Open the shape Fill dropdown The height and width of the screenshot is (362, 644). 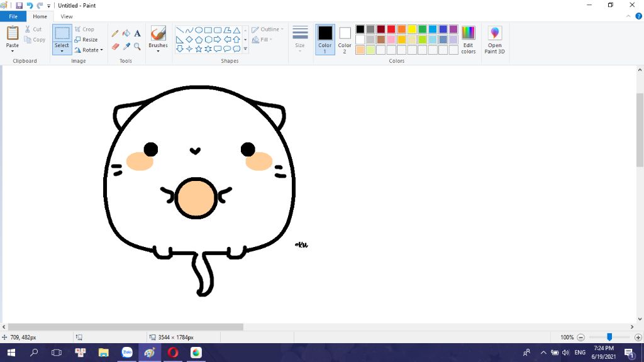click(262, 40)
